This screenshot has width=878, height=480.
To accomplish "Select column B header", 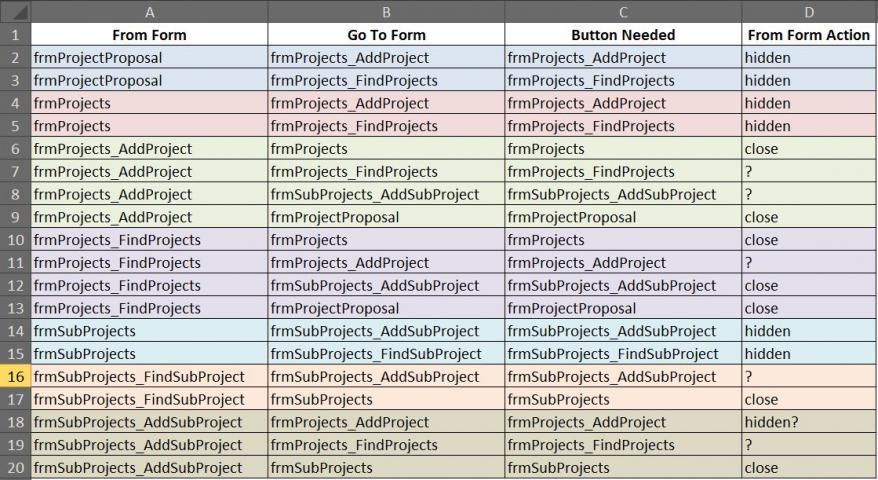I will (386, 12).
